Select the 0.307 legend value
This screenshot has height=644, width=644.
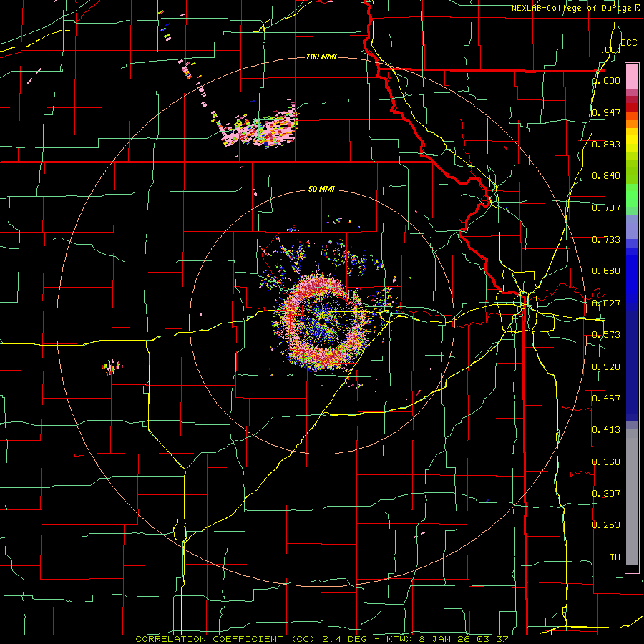(x=606, y=494)
